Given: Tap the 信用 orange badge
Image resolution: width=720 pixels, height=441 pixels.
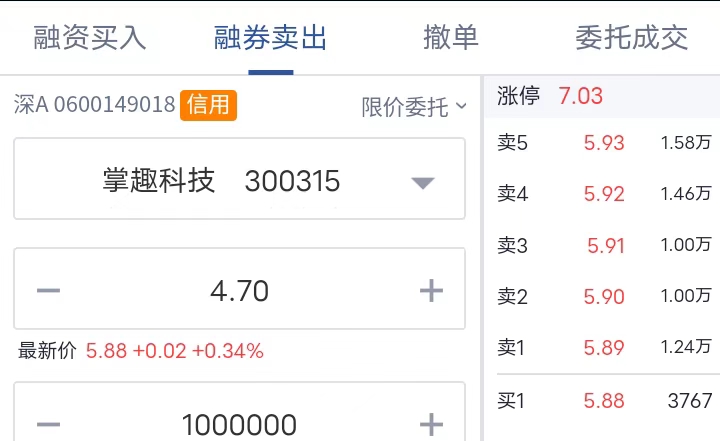Looking at the screenshot, I should pos(208,105).
